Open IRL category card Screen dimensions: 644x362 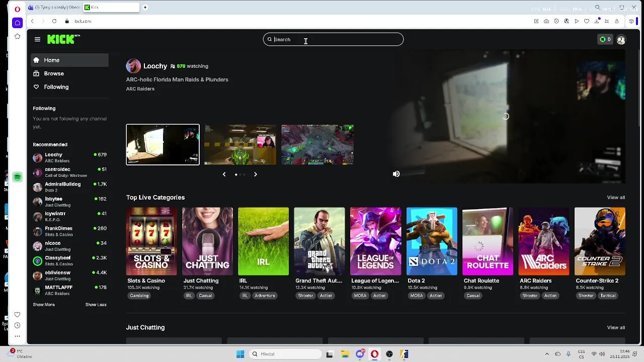tap(263, 241)
